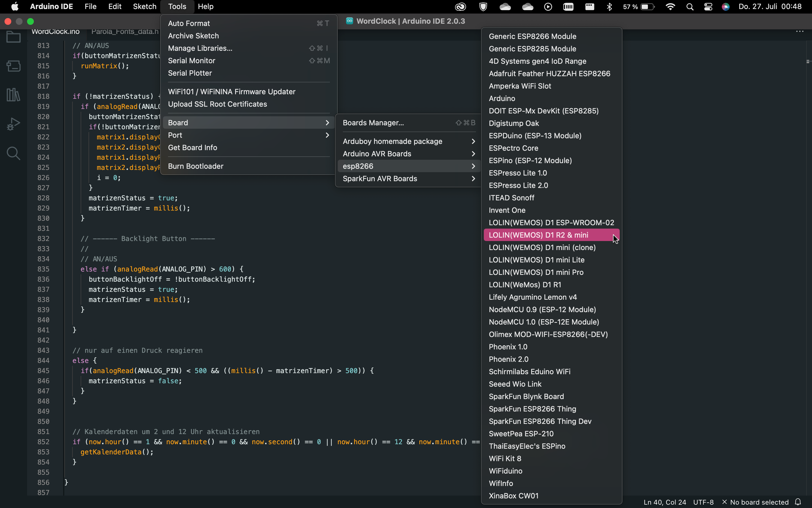Image resolution: width=812 pixels, height=508 pixels.
Task: Open the Apple menu
Action: (15, 6)
